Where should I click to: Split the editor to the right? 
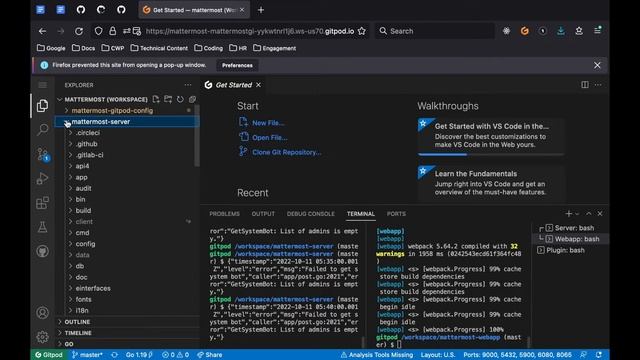[x=585, y=84]
